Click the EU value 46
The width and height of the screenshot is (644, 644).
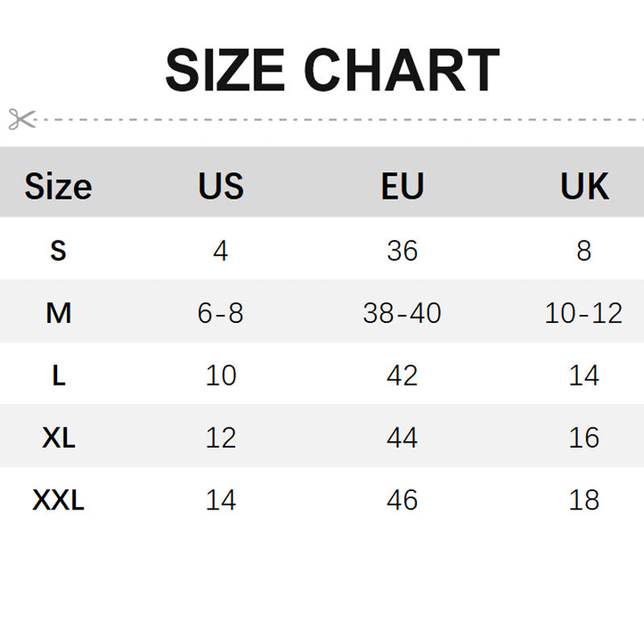pyautogui.click(x=402, y=500)
